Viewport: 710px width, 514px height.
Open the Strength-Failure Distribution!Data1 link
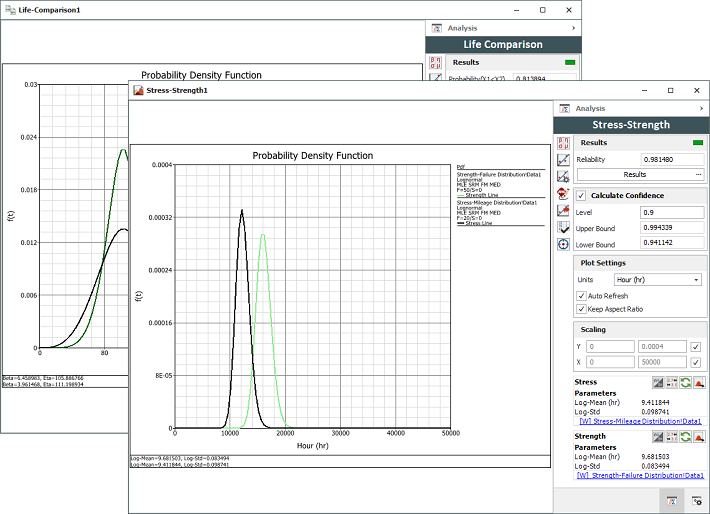tap(640, 476)
